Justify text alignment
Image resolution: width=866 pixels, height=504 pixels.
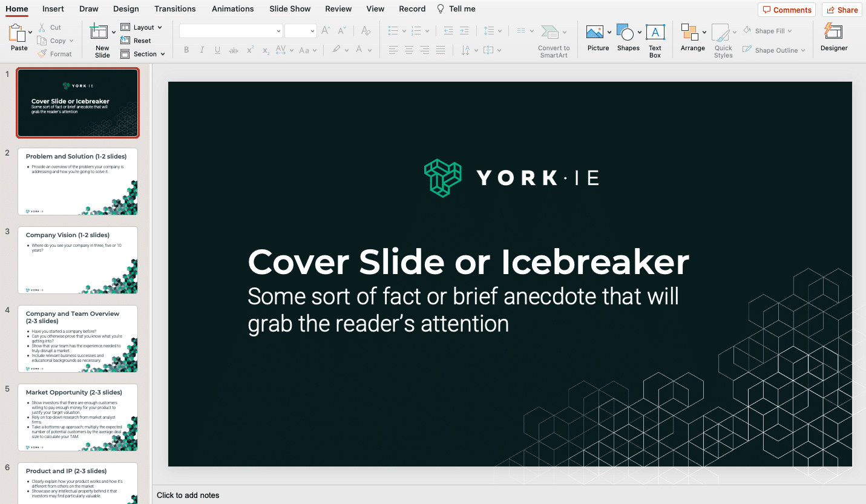tap(441, 50)
